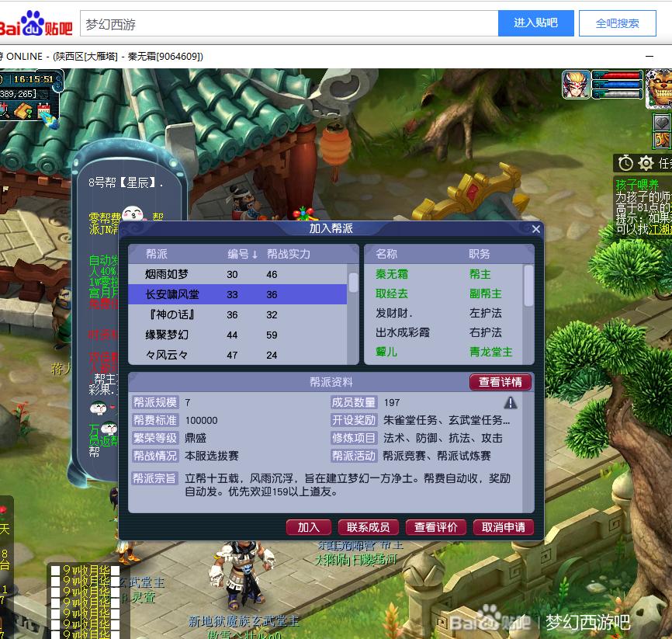Click the 开设奖励 rewards text
Screen dimensions: 672x639
click(446, 420)
